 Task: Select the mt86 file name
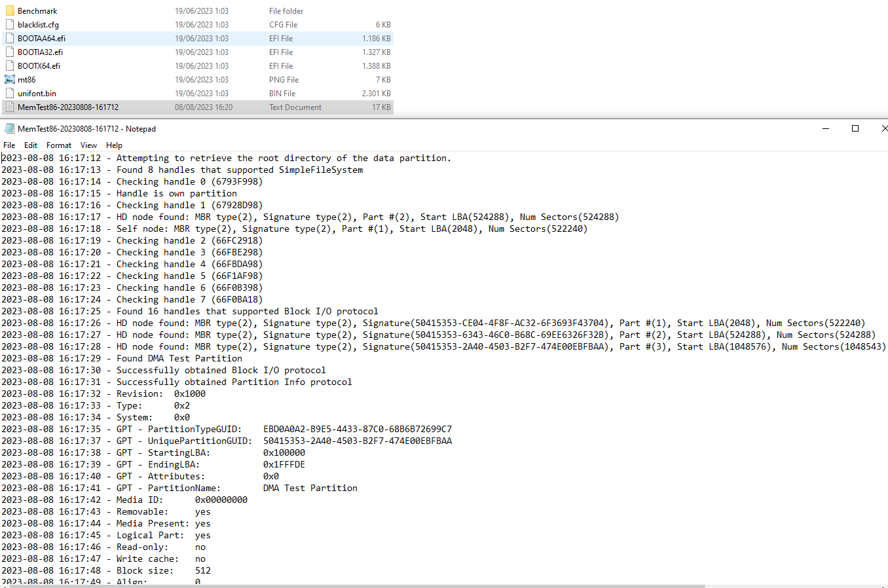(27, 80)
